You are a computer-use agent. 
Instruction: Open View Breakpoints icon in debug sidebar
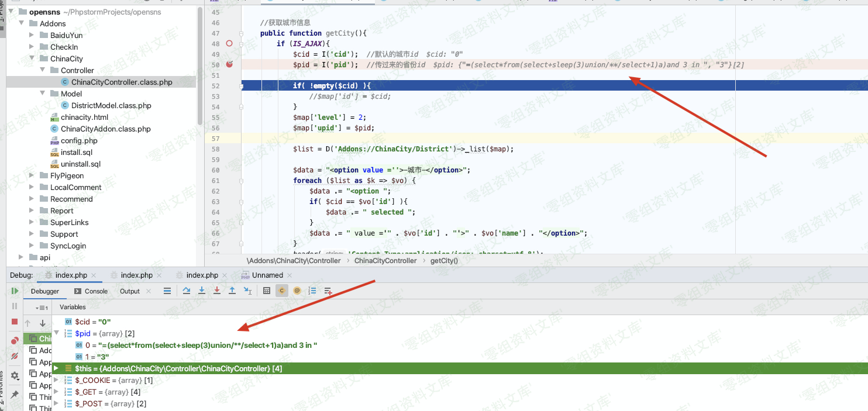point(15,340)
